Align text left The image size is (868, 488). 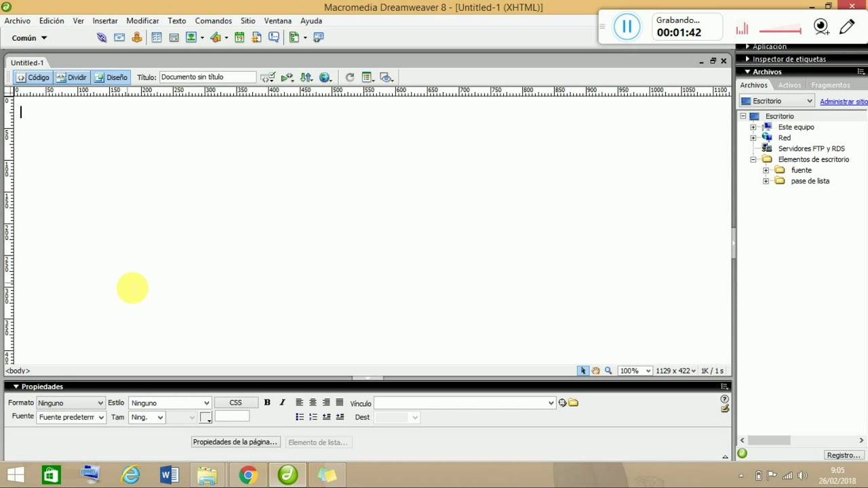coord(299,403)
